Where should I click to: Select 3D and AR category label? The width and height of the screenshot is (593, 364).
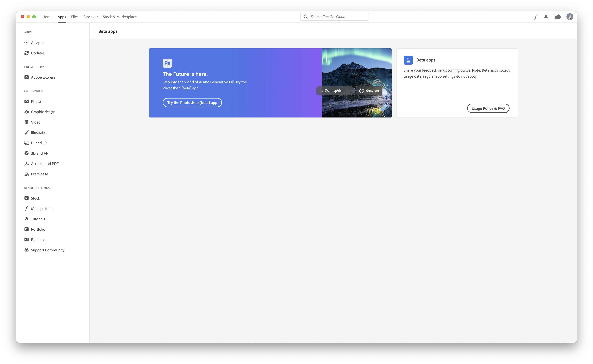click(40, 153)
